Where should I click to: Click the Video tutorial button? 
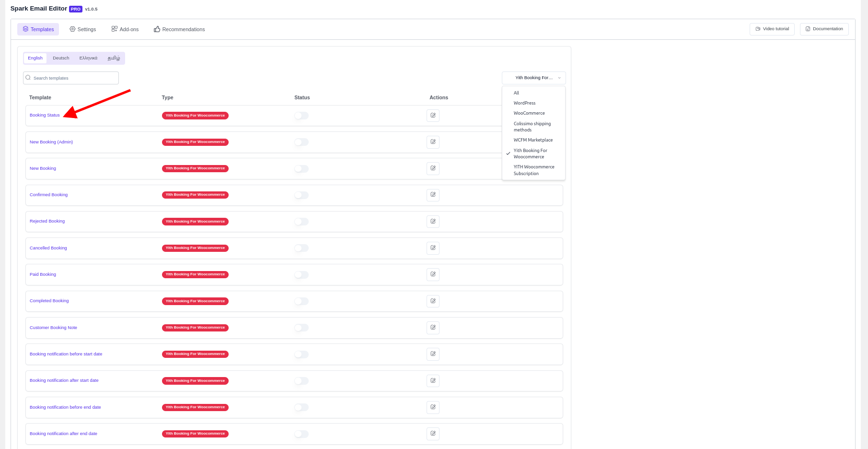772,29
